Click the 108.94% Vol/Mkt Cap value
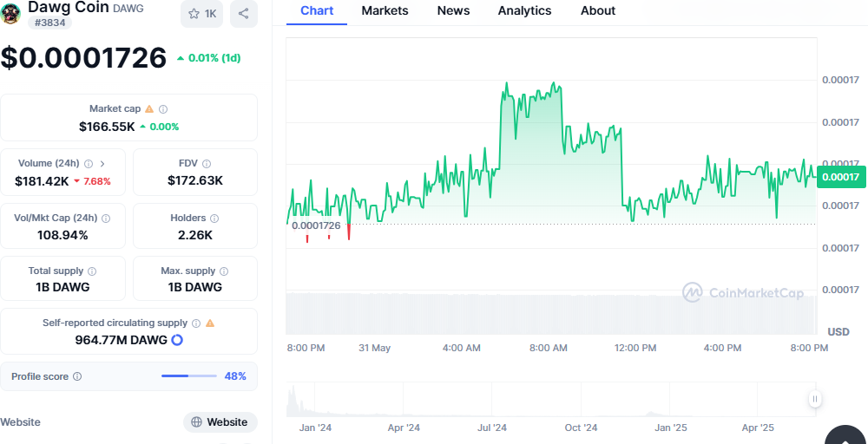Viewport: 868px width, 444px height. pos(62,235)
